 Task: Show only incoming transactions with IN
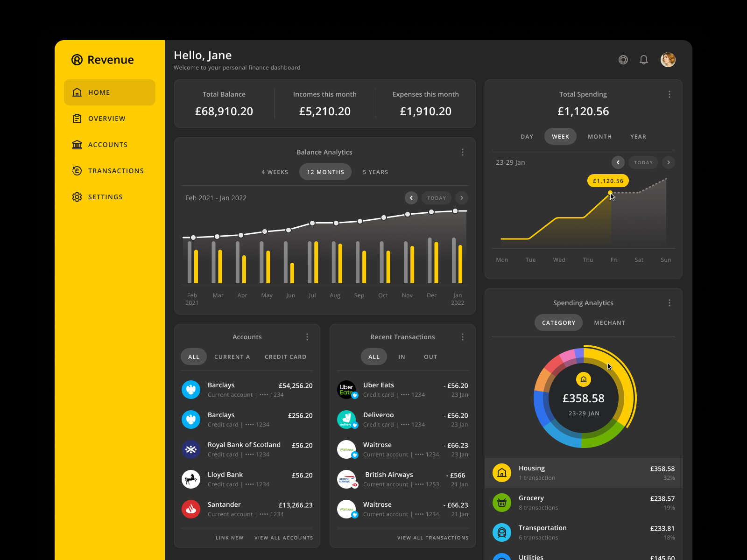coord(402,357)
